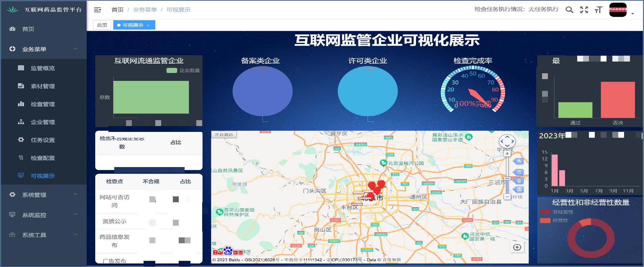The height and width of the screenshot is (267, 644).
Task: Click the 检查点 column header
Action: [x=115, y=181]
